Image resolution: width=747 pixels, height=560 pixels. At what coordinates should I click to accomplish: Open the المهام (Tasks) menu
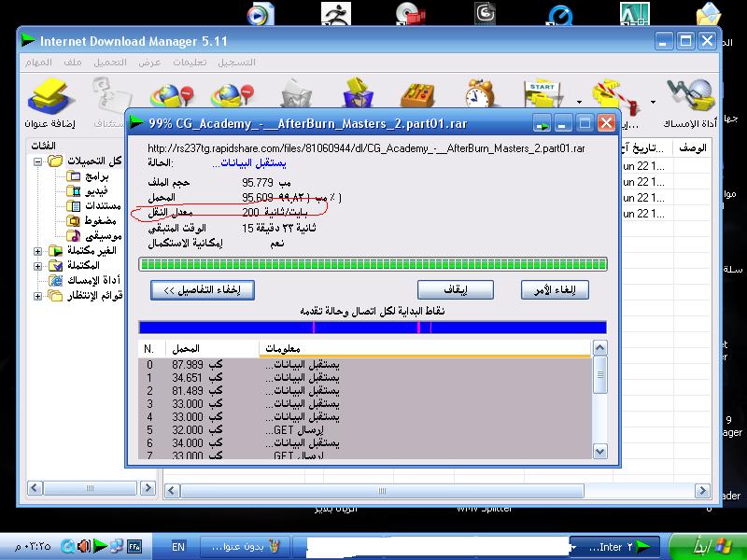(x=38, y=63)
